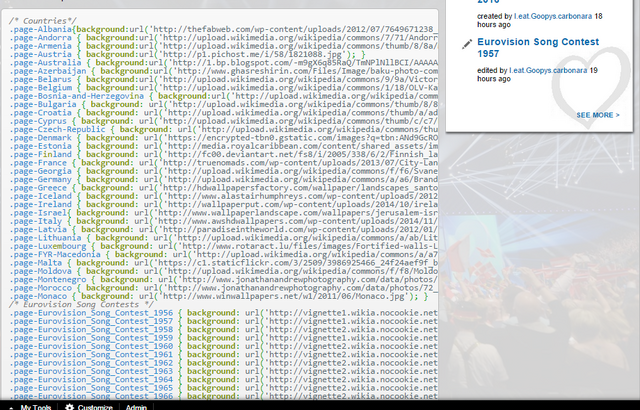
Task: Click the .page-Belgium selector
Action: point(40,88)
